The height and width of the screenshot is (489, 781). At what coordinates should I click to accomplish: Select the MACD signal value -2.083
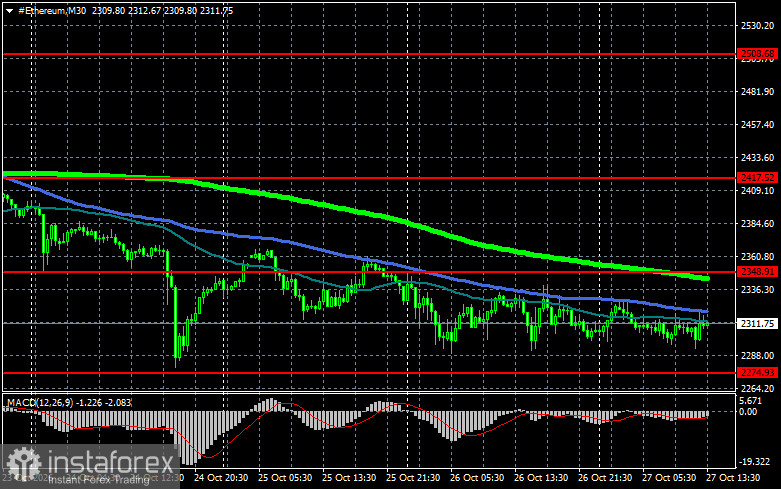click(x=118, y=402)
